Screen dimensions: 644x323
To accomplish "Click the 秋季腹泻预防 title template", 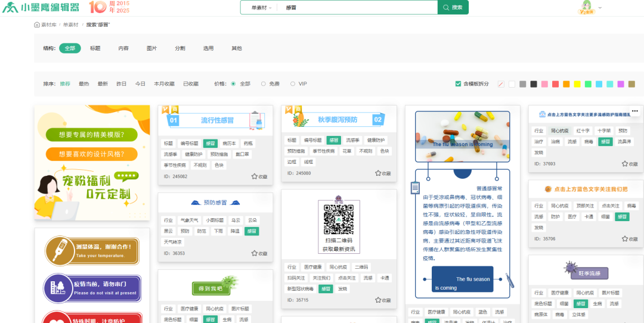I will point(339,120).
